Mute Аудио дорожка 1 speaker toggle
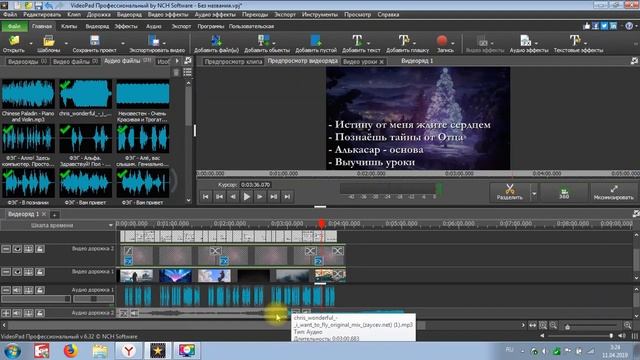The width and height of the screenshot is (640, 360). point(17,290)
